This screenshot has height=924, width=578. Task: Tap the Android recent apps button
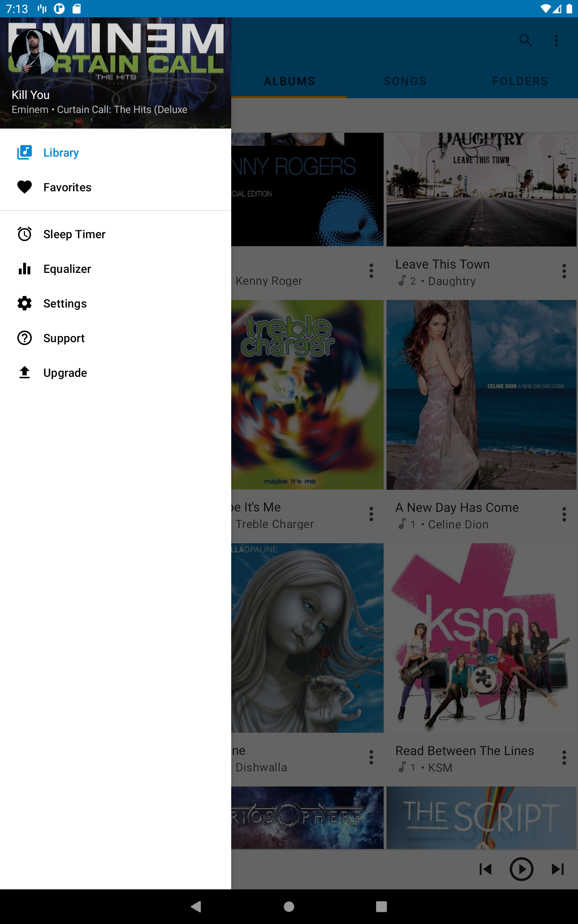381,906
